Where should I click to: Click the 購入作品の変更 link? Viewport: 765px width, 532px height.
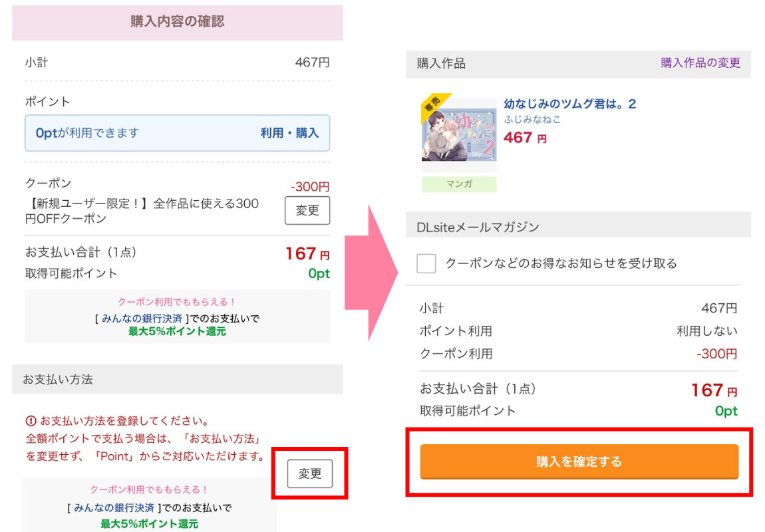700,63
